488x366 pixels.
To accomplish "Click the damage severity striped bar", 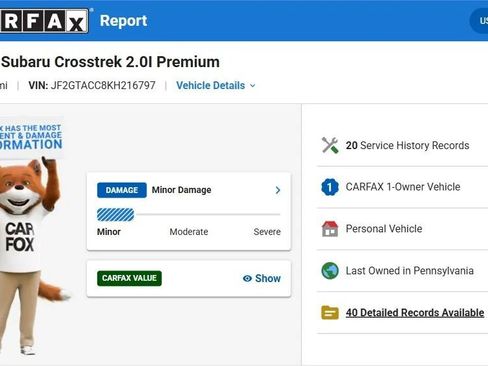I will coord(115,215).
